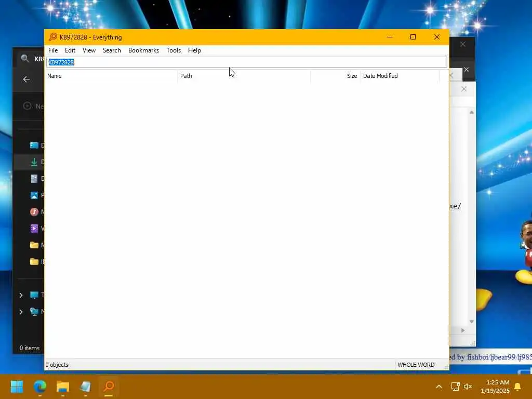Viewport: 532px width, 399px height.
Task: Open the File menu in Everything
Action: click(53, 50)
